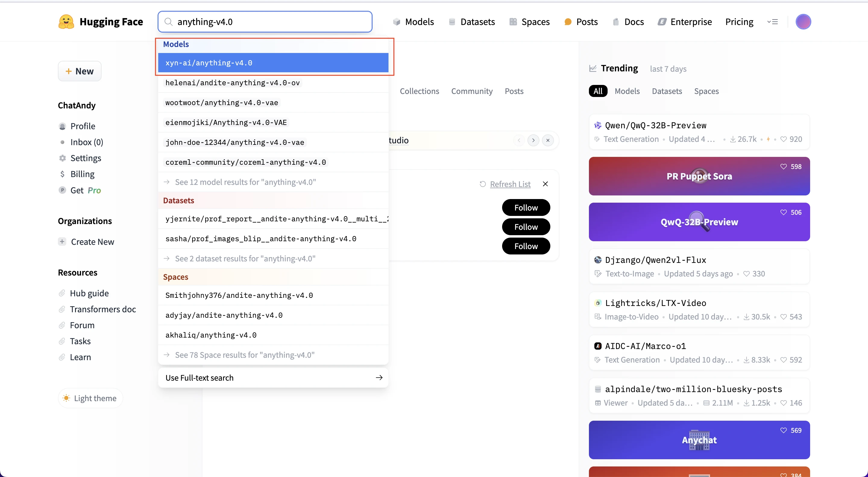Click the third Follow button
The height and width of the screenshot is (477, 868).
click(x=526, y=246)
